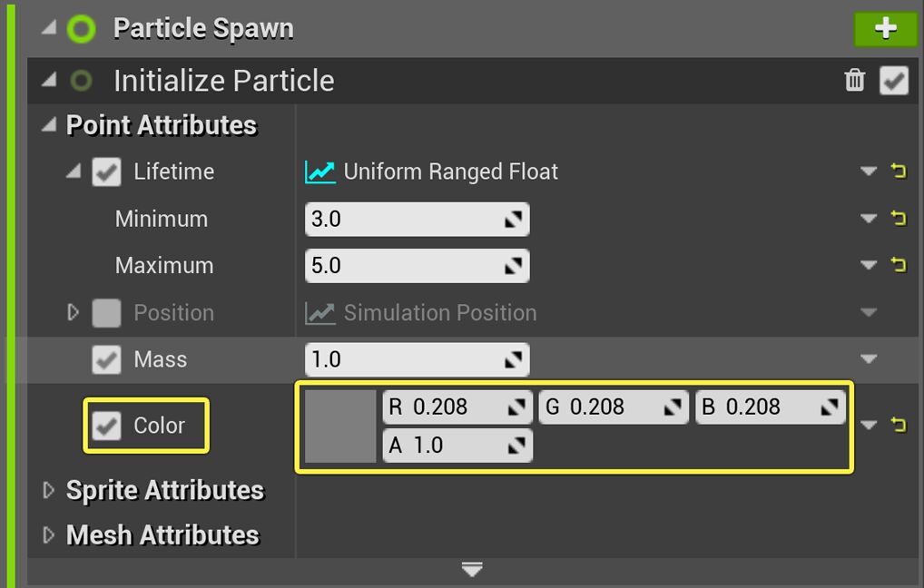The height and width of the screenshot is (588, 924).
Task: Disable the Initialize Particle module checkbox
Action: 894,81
